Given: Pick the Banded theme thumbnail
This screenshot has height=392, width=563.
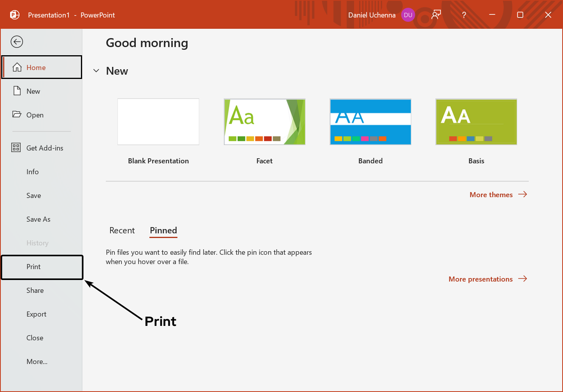Looking at the screenshot, I should point(370,122).
